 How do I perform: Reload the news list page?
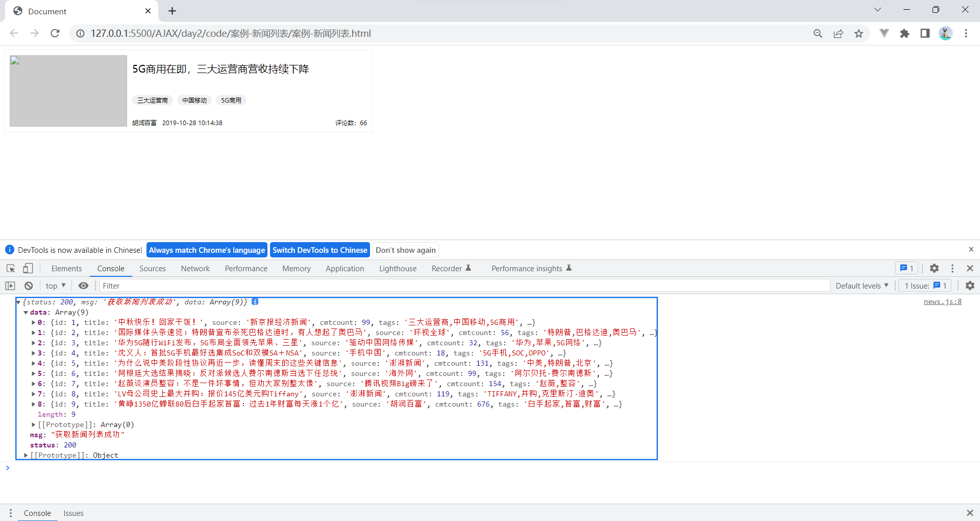tap(55, 33)
